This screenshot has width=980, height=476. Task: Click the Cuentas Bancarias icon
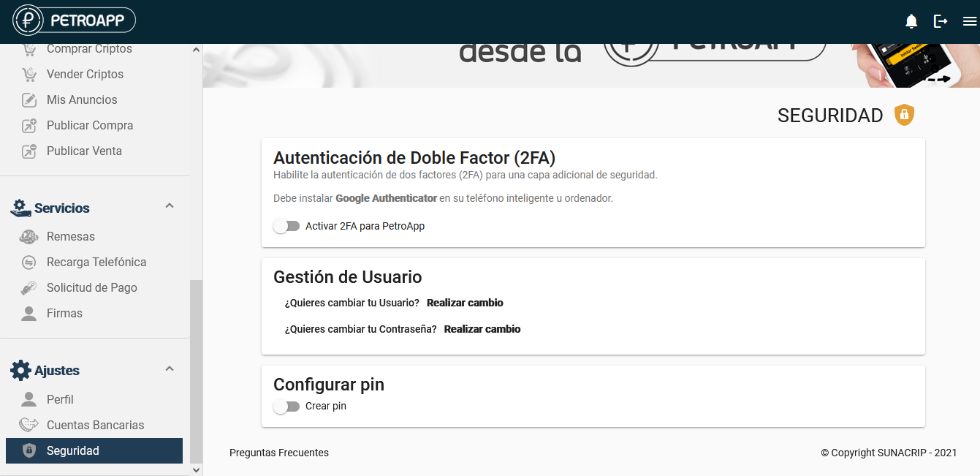[x=29, y=425]
